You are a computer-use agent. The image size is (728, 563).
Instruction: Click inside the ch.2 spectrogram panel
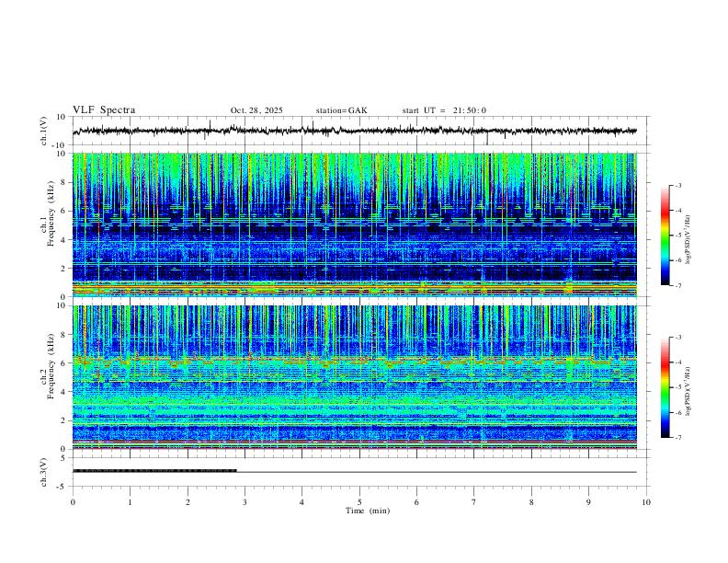click(x=355, y=377)
